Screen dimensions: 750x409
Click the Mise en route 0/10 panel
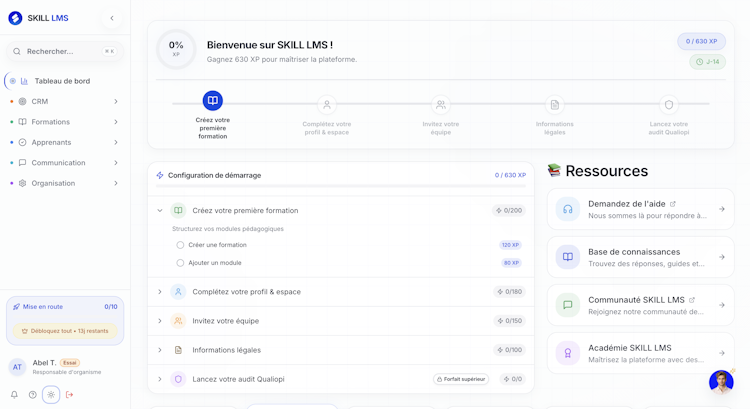tap(65, 321)
